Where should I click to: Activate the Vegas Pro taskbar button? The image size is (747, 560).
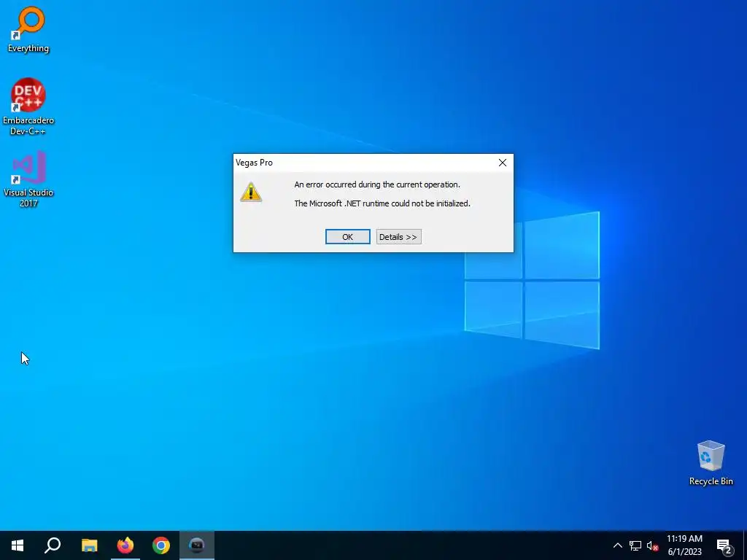(197, 545)
